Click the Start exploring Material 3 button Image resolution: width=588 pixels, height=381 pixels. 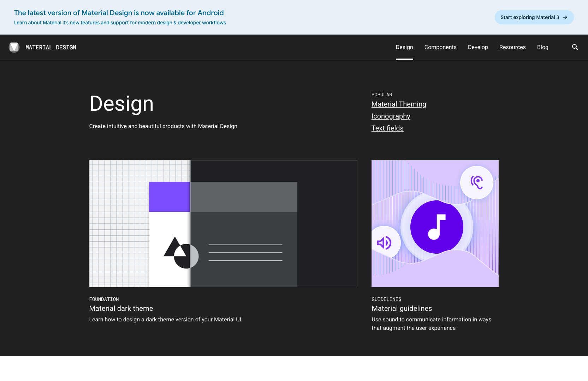[534, 17]
